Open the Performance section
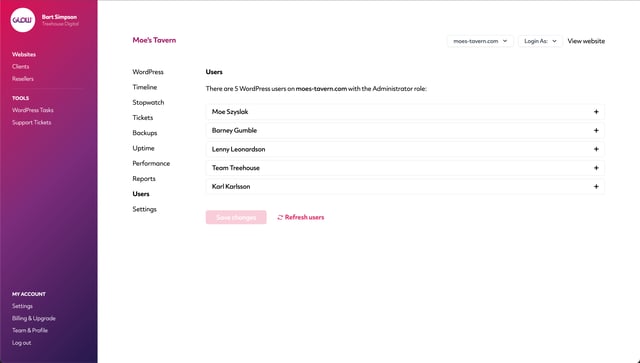 (x=151, y=163)
